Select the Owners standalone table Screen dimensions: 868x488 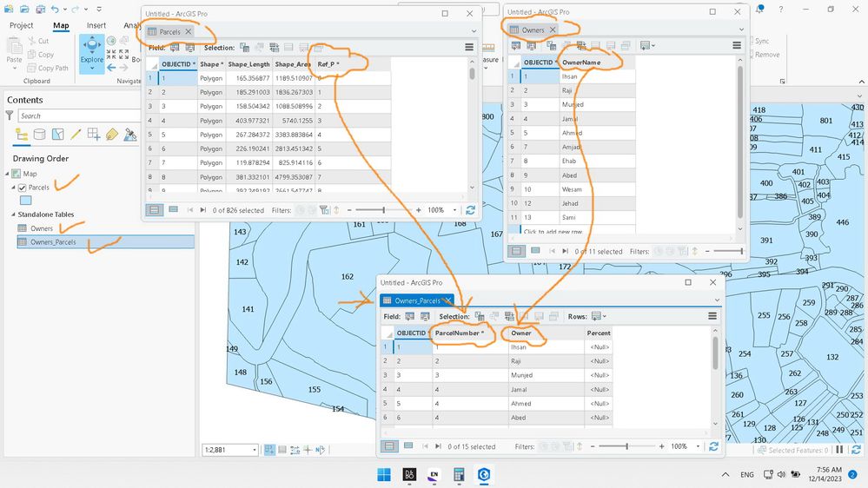click(x=42, y=228)
